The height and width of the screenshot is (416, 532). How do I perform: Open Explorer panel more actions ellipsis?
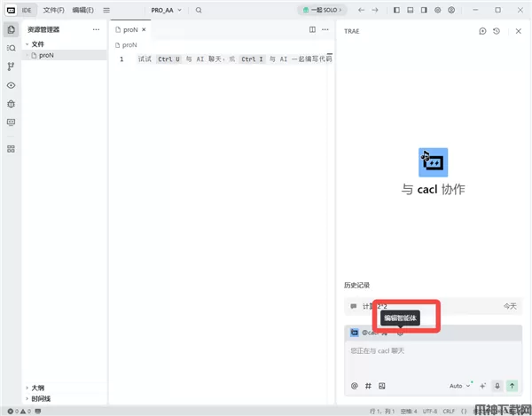96,29
